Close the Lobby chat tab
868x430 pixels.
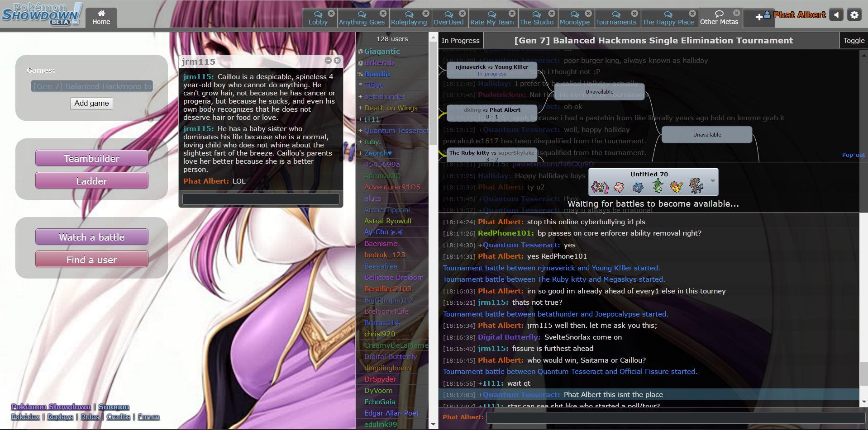click(331, 13)
